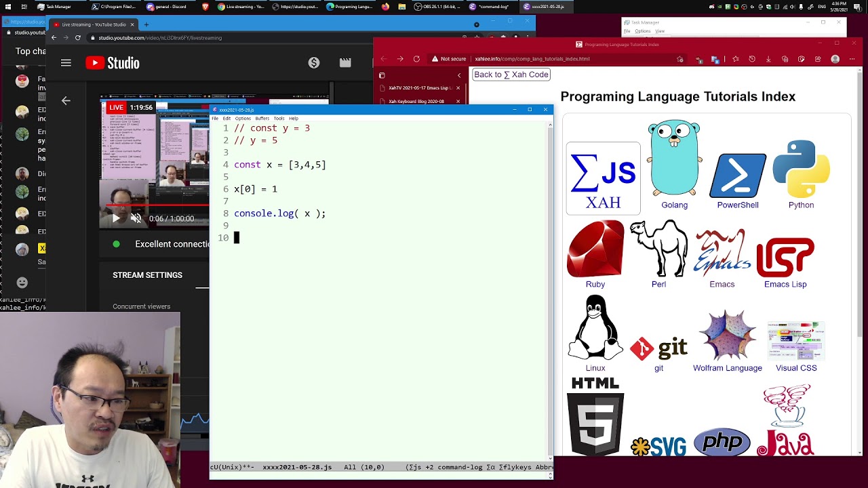Screen dimensions: 868x488
Task: Open YouTube Studio hamburger menu
Action: 66,63
